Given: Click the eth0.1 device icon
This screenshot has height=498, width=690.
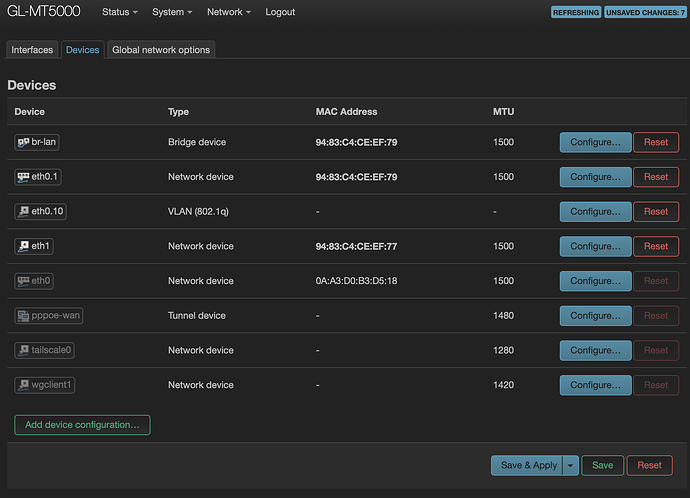Looking at the screenshot, I should pos(23,177).
